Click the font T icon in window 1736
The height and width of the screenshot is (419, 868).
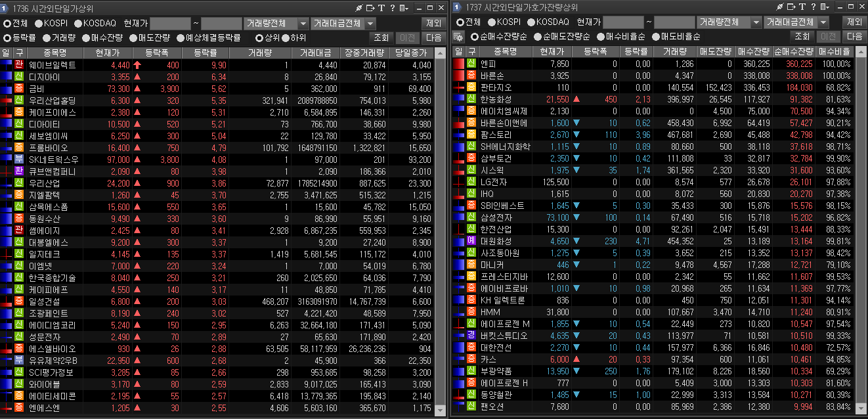pyautogui.click(x=380, y=7)
